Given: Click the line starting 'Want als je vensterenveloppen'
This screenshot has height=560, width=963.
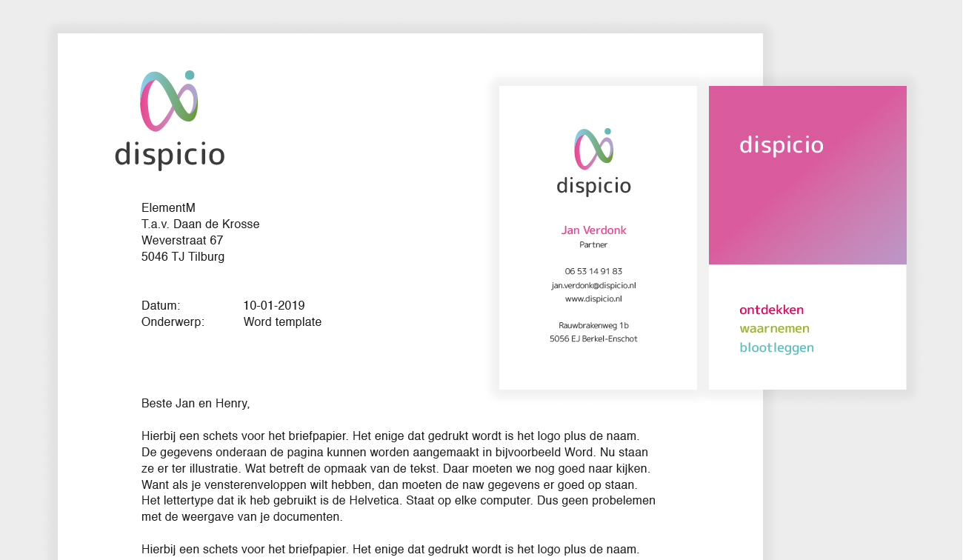Looking at the screenshot, I should point(389,484).
